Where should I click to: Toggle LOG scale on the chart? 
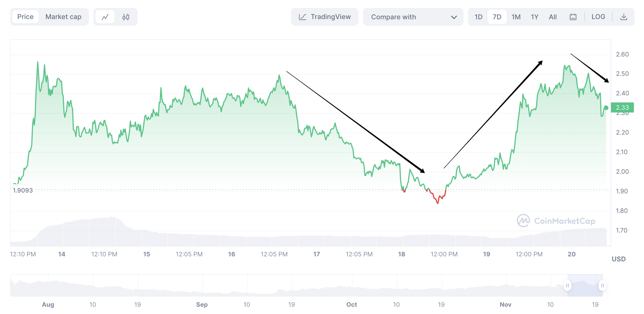598,17
